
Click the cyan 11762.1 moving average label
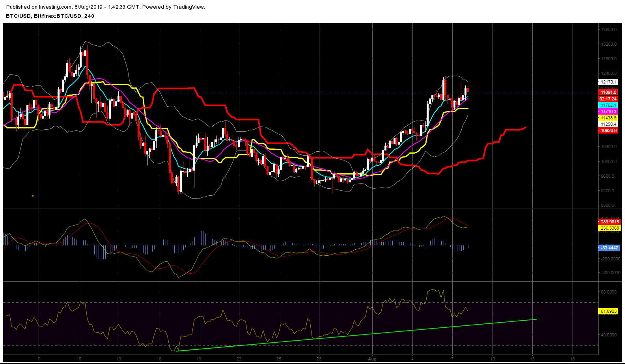point(608,106)
